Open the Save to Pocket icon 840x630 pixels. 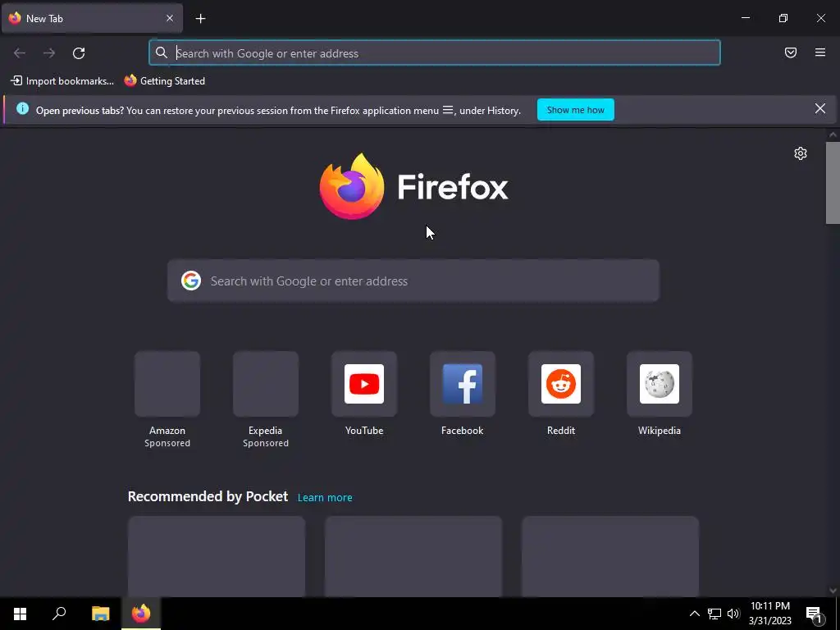[791, 52]
